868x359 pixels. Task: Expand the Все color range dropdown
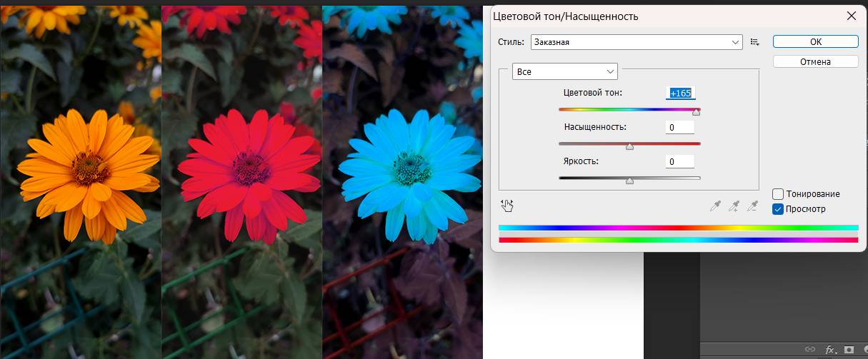564,71
